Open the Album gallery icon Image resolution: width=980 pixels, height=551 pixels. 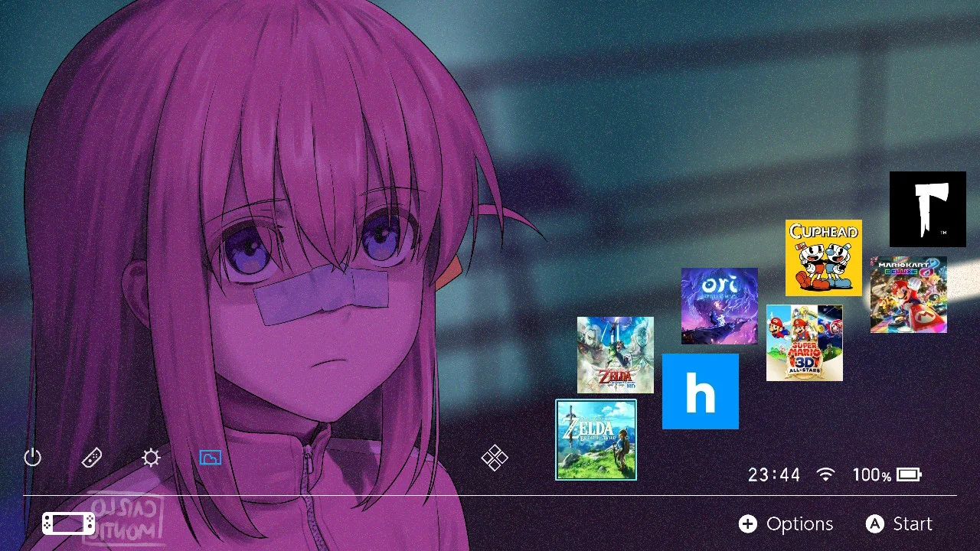pyautogui.click(x=211, y=458)
